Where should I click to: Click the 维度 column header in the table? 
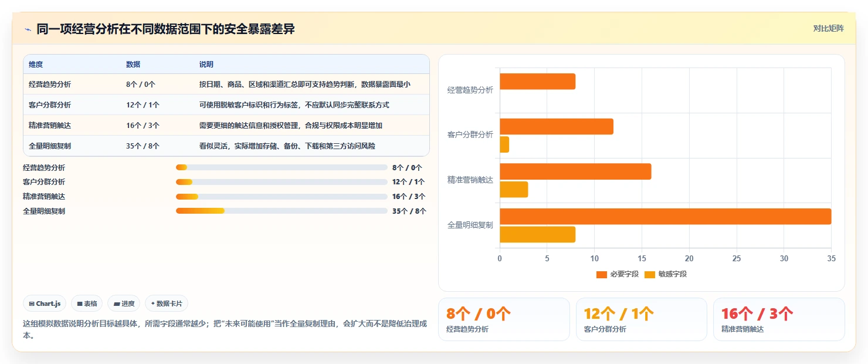click(x=36, y=65)
